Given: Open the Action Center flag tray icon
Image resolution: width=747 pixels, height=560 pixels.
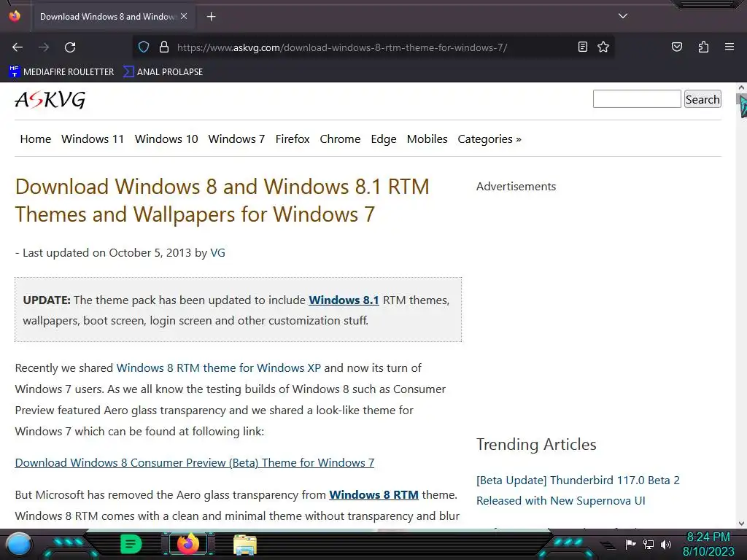Looking at the screenshot, I should [x=630, y=544].
